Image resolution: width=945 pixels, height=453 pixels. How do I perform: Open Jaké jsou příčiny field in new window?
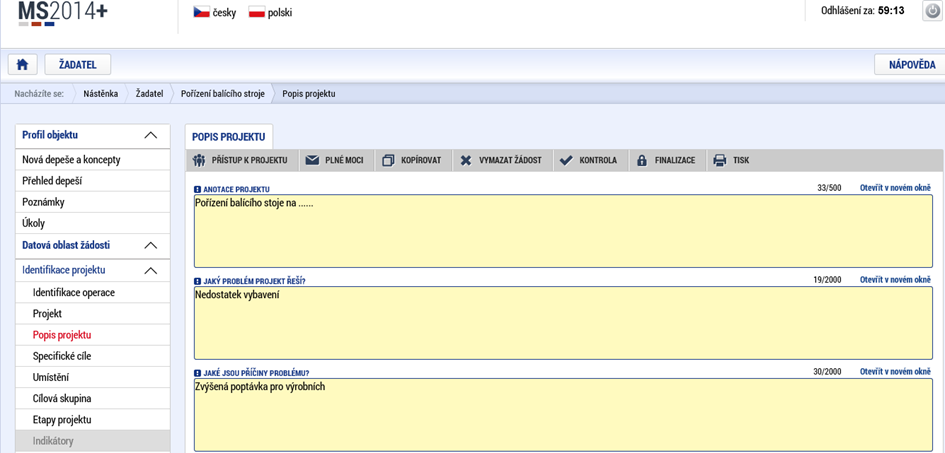pyautogui.click(x=896, y=372)
